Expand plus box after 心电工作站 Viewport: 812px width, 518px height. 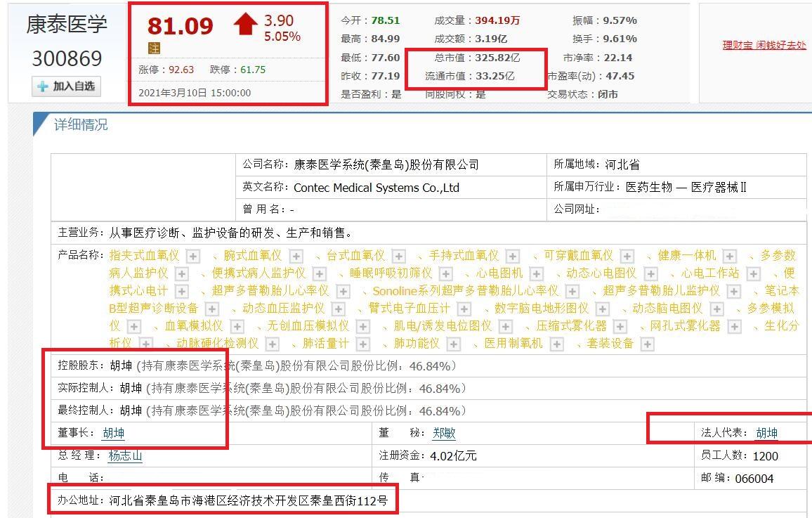[x=754, y=274]
